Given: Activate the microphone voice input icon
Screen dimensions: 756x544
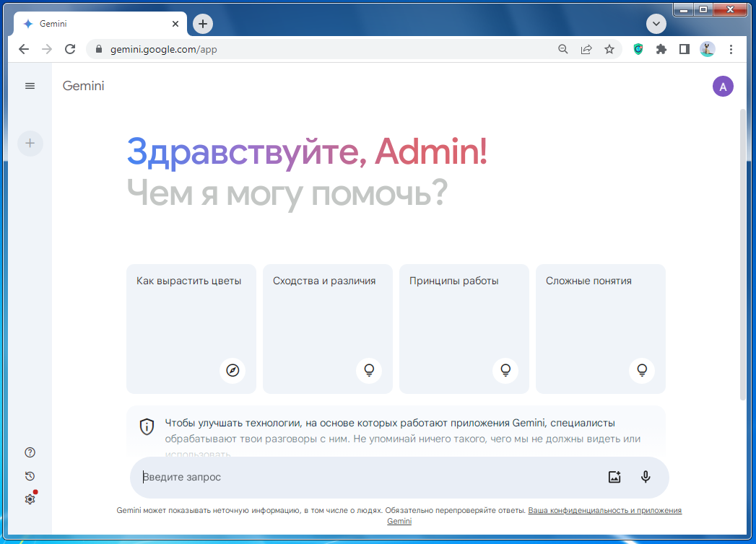Looking at the screenshot, I should tap(645, 477).
